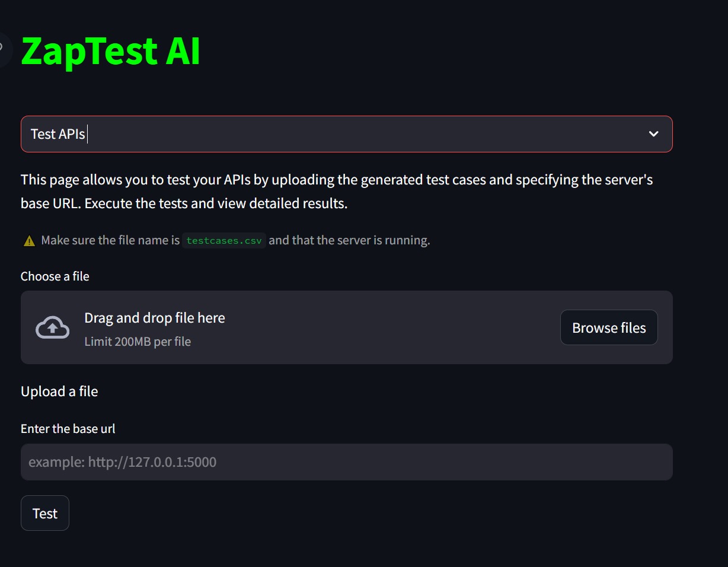Viewport: 728px width, 567px height.
Task: Click the Limit 200MB per file text
Action: tap(138, 342)
